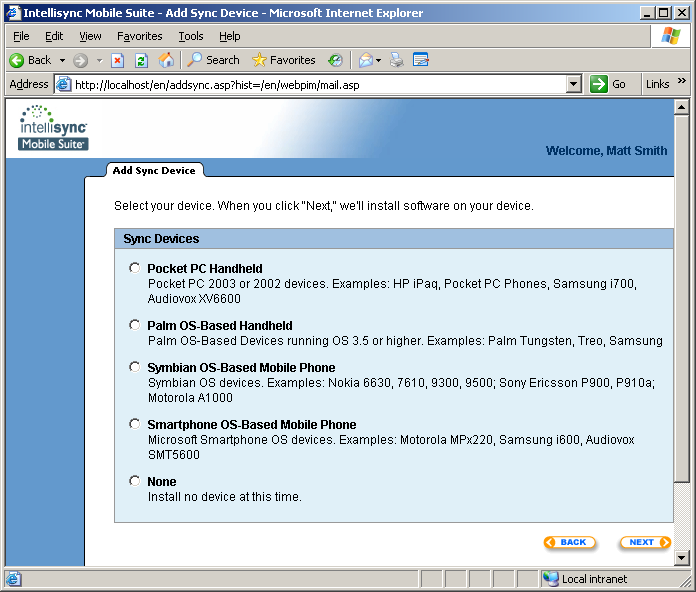Open the File menu
This screenshot has height=592, width=696.
[x=21, y=36]
